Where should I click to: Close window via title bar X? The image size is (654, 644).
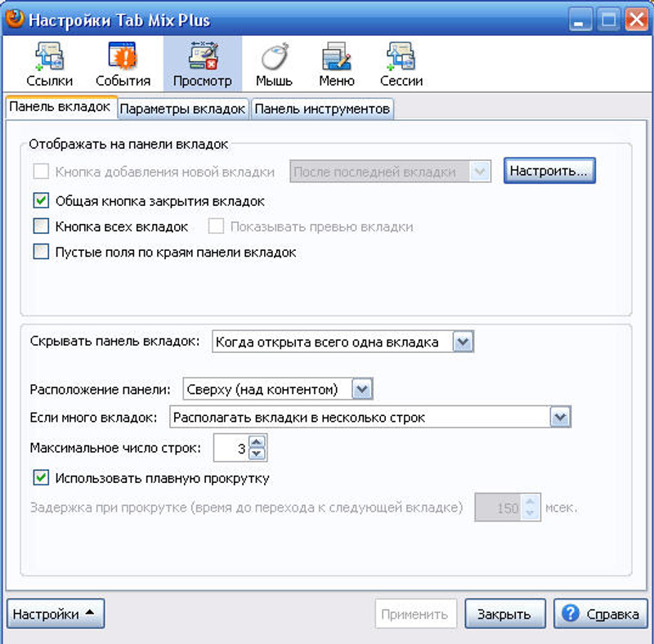point(637,20)
